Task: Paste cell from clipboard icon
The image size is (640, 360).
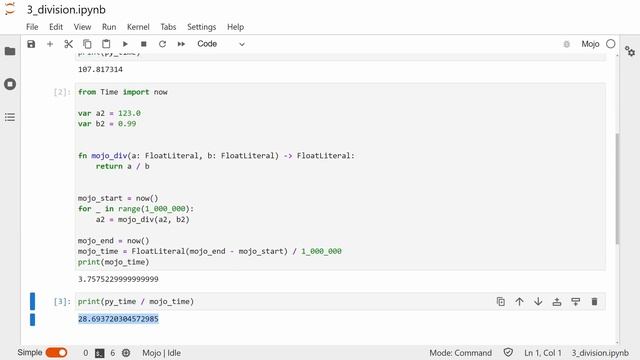Action: pyautogui.click(x=106, y=44)
